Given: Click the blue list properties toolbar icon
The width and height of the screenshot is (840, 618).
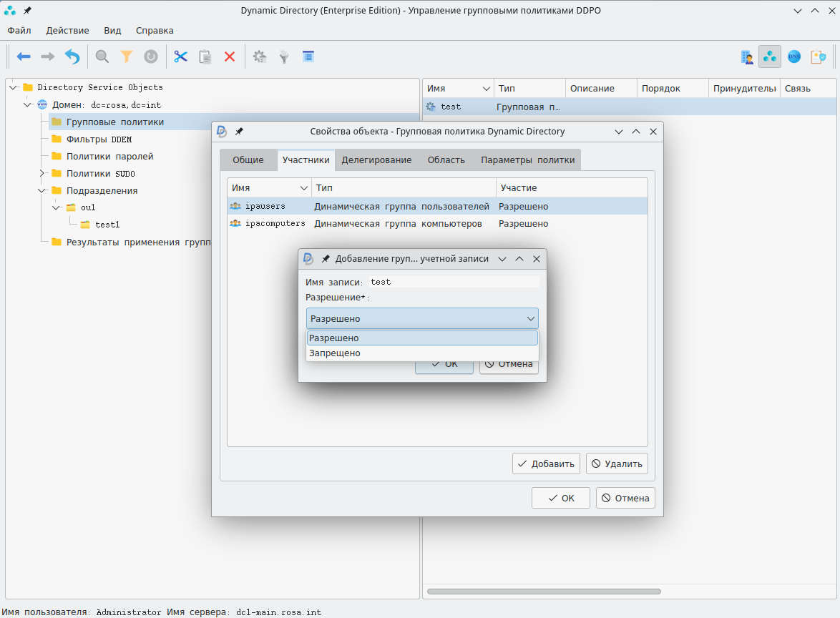Looking at the screenshot, I should tap(308, 57).
